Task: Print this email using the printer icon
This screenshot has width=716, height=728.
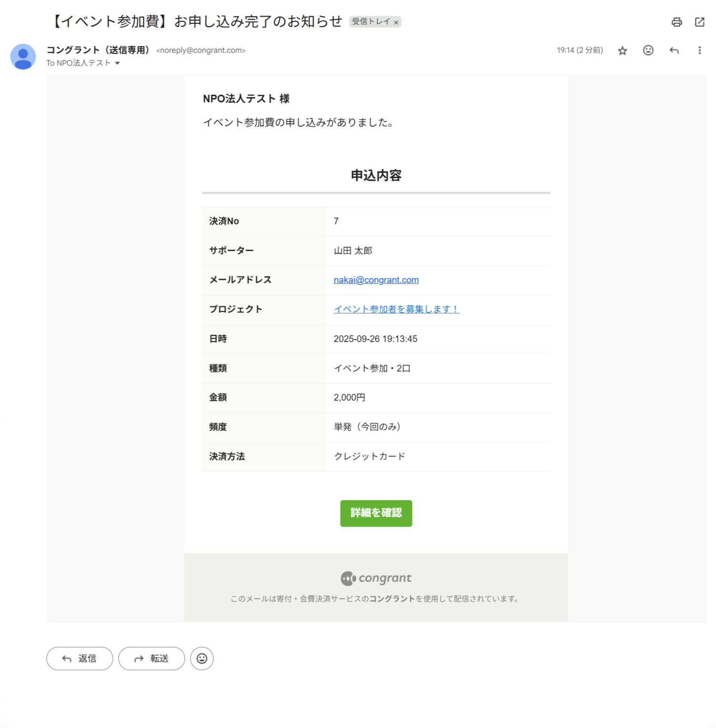Action: 676,22
